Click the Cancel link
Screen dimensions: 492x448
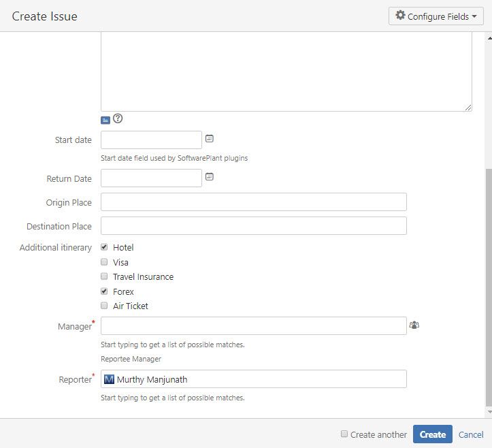click(x=471, y=434)
